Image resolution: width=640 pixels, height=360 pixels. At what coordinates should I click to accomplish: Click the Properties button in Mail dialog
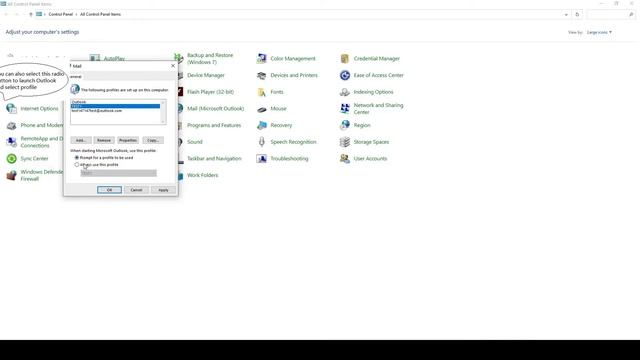[x=128, y=140]
